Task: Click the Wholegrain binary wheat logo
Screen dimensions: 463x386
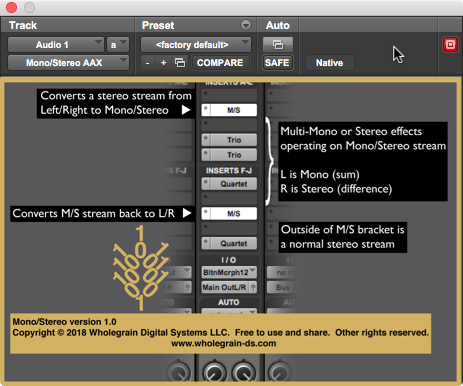Action: click(x=140, y=268)
